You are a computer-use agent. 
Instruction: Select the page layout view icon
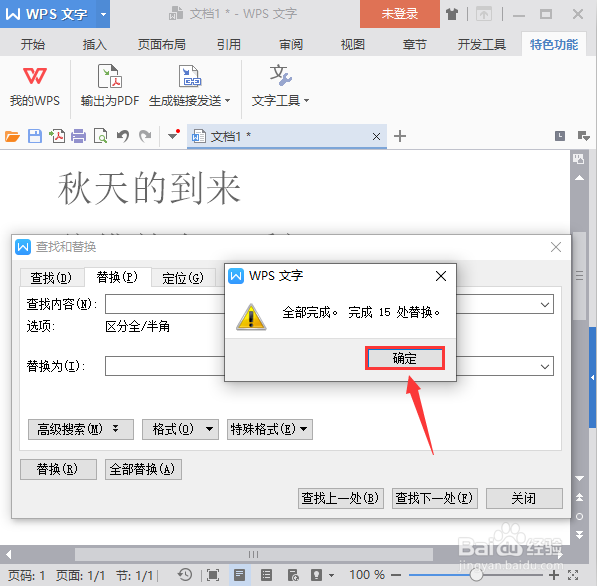pos(239,575)
